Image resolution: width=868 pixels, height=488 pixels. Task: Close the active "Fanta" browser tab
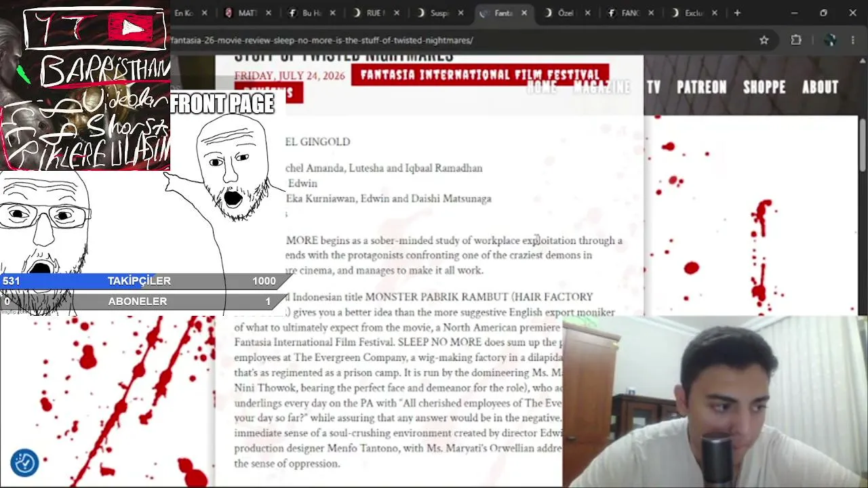(524, 13)
